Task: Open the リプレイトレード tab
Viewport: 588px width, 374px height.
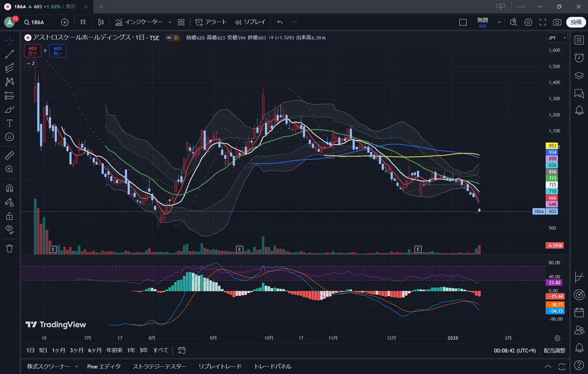Action: pyautogui.click(x=220, y=367)
